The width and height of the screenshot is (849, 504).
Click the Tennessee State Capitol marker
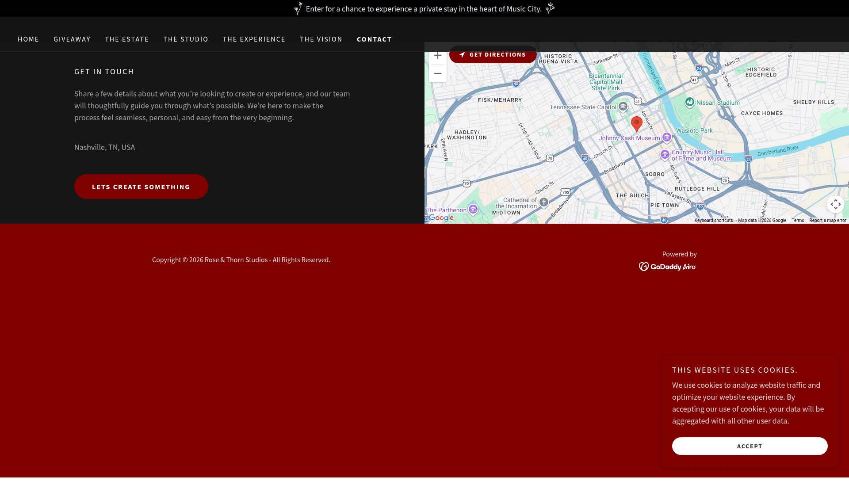point(623,106)
